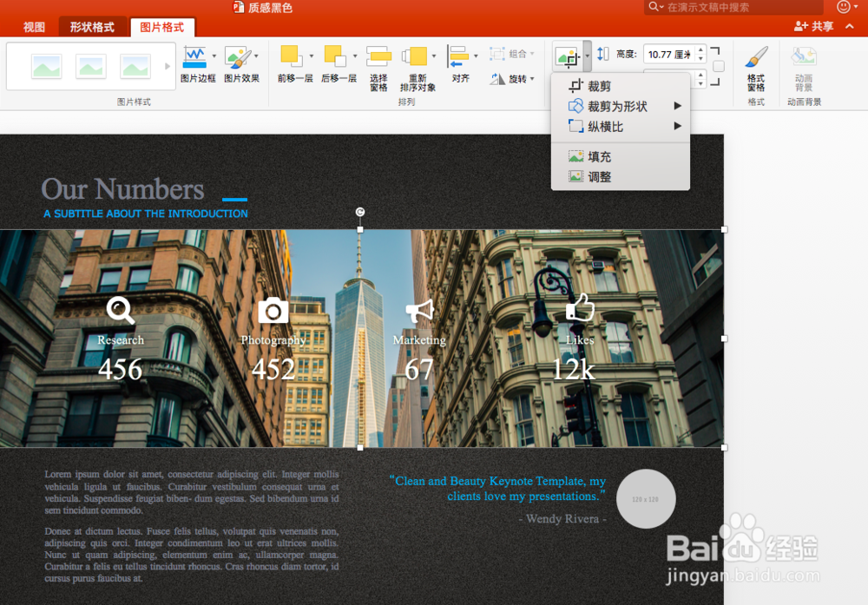Click the Photography camera icon on slide
The height and width of the screenshot is (605, 868).
[273, 311]
